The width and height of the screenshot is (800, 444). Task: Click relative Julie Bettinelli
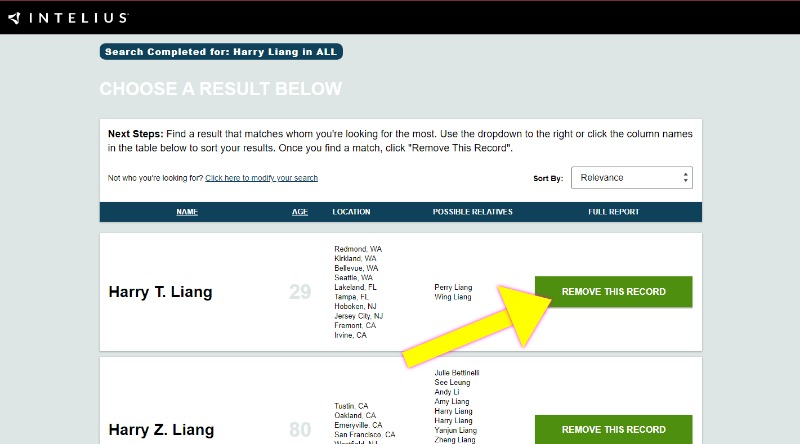pyautogui.click(x=457, y=373)
